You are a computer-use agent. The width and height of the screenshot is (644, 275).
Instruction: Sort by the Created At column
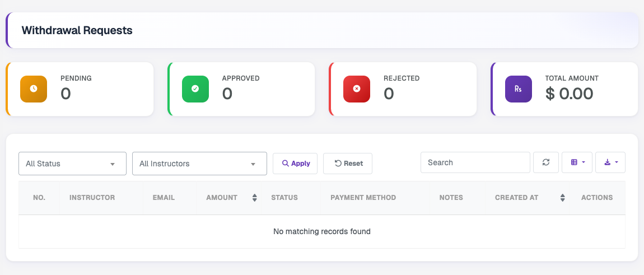528,198
